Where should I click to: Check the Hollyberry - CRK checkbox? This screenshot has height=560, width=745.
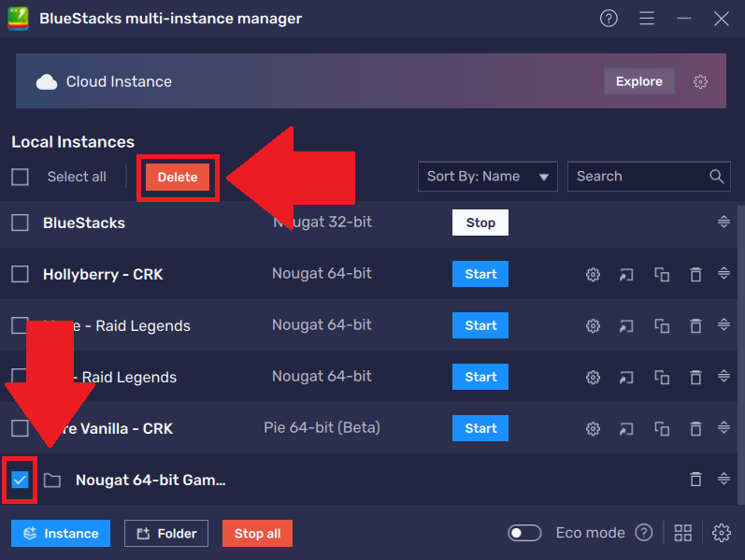point(20,274)
